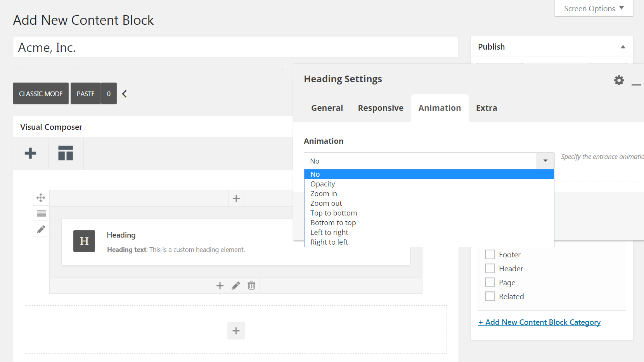Delete the column with the trash icon
Viewport: 644px width, 362px height.
[252, 286]
